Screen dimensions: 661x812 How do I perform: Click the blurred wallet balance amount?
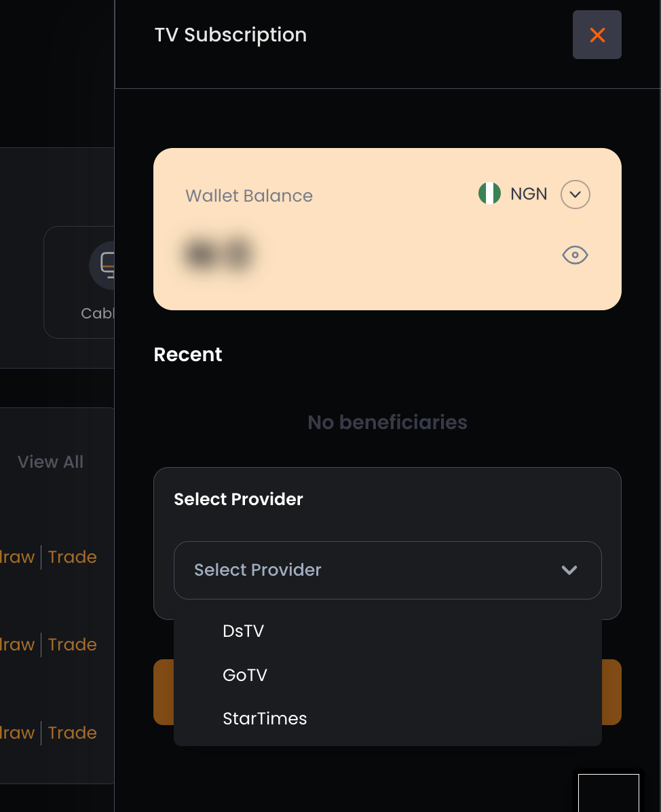click(219, 255)
